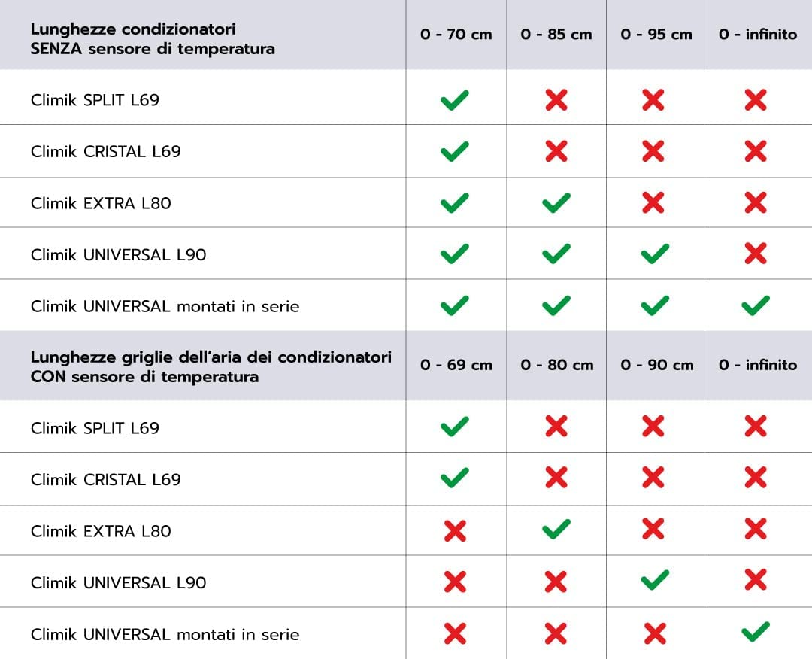Click green check for UNIVERSAL L90 under 0-90 cm
This screenshot has width=812, height=659.
pos(655,582)
